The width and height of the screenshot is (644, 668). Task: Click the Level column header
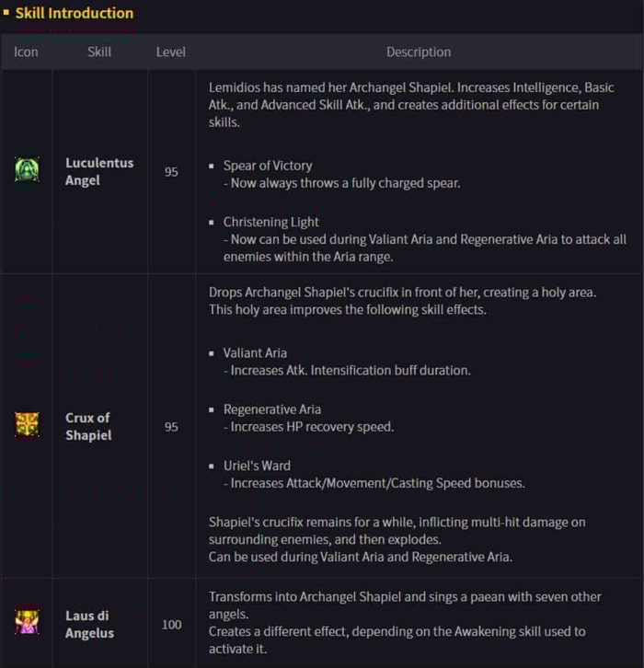pyautogui.click(x=171, y=52)
